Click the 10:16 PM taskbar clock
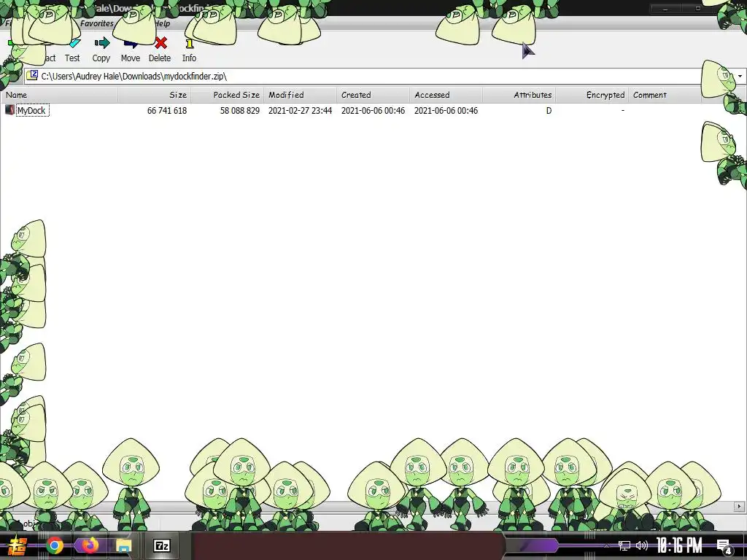 point(679,545)
